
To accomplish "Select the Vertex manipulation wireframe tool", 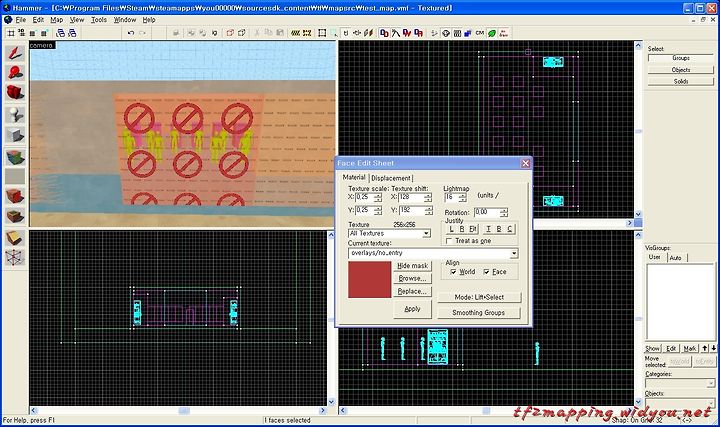I will click(x=15, y=257).
